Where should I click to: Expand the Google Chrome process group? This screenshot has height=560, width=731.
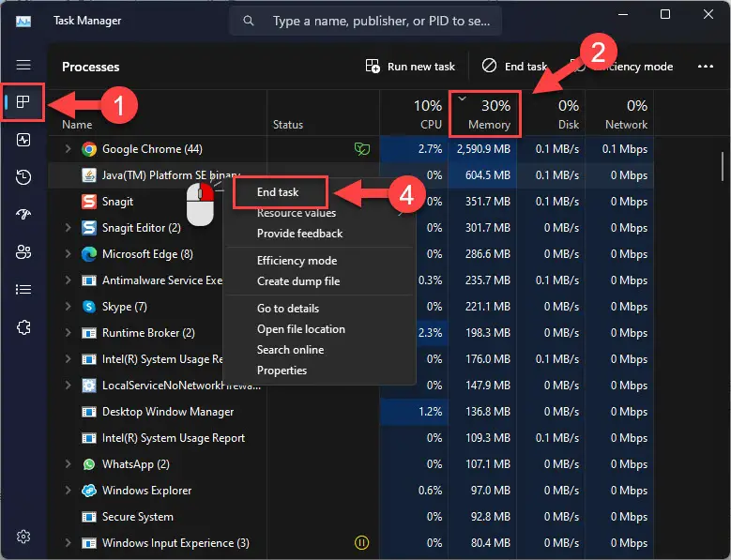point(68,149)
